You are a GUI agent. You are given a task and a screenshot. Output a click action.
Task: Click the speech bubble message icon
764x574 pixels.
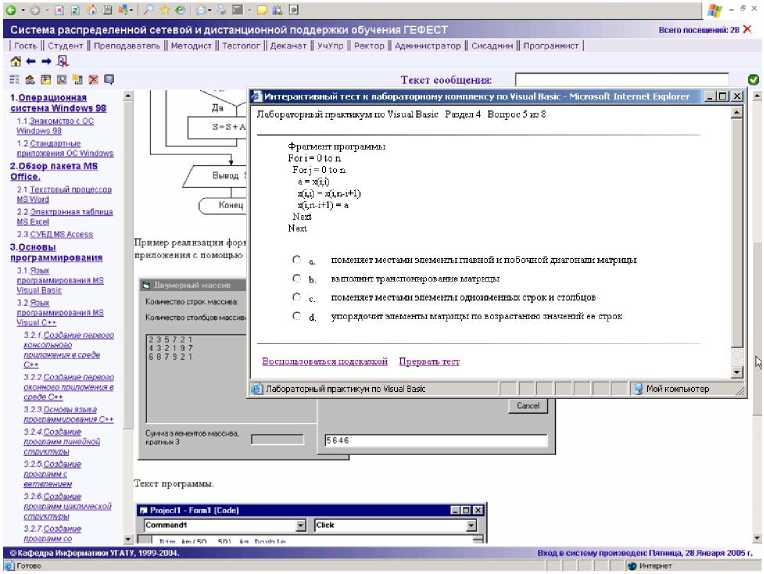point(109,79)
